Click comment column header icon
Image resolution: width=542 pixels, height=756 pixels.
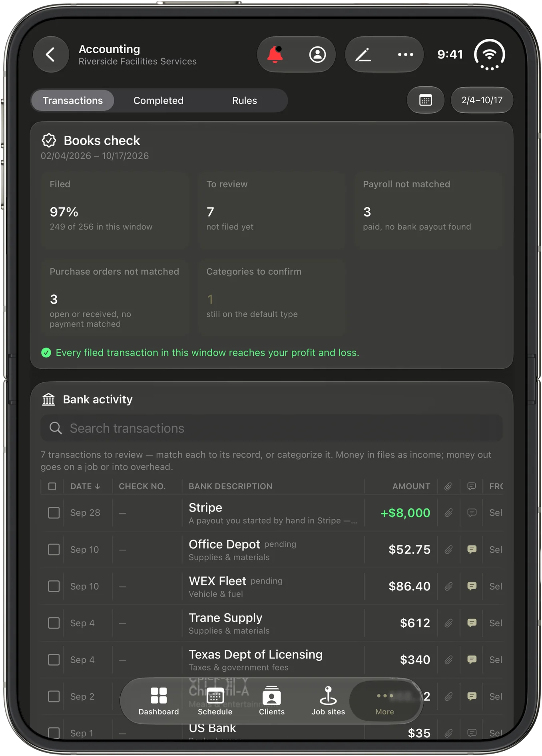point(472,486)
